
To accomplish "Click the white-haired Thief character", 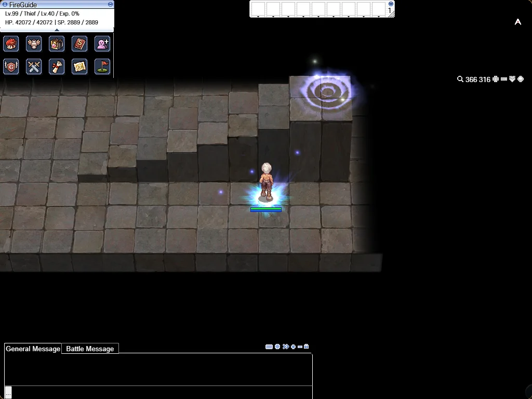I will 267,182.
